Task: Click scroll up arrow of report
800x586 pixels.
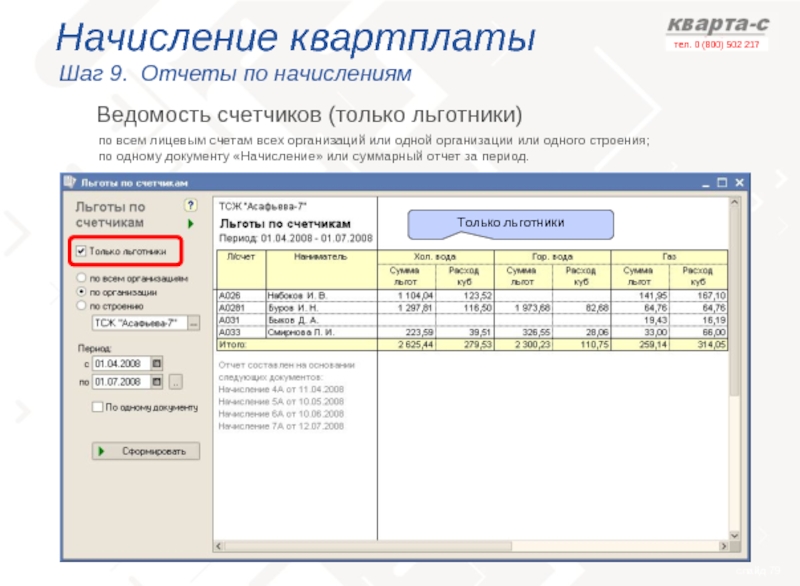Action: pyautogui.click(x=735, y=202)
